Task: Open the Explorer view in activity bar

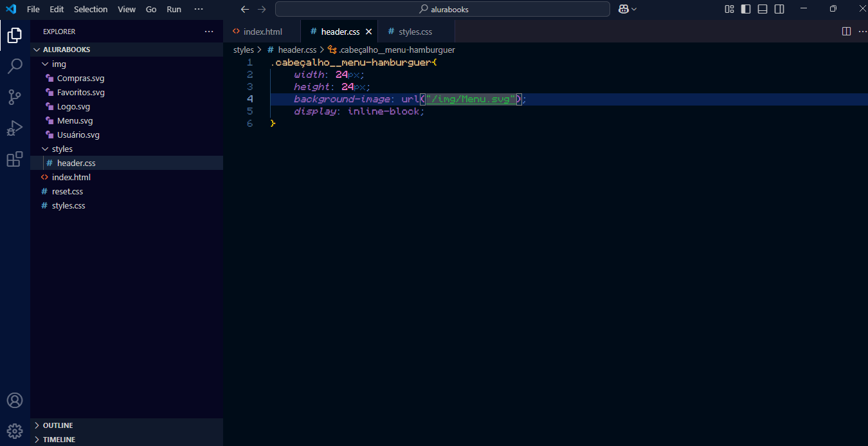Action: (15, 35)
